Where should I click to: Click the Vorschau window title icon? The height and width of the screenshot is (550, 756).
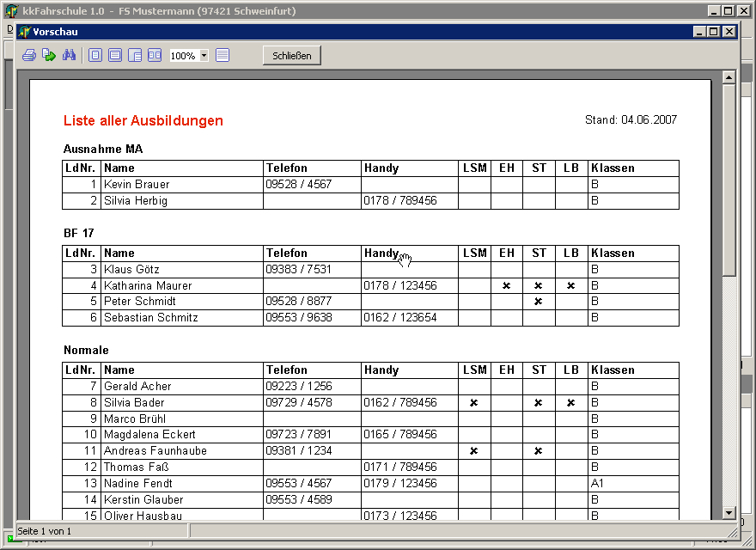pyautogui.click(x=25, y=32)
